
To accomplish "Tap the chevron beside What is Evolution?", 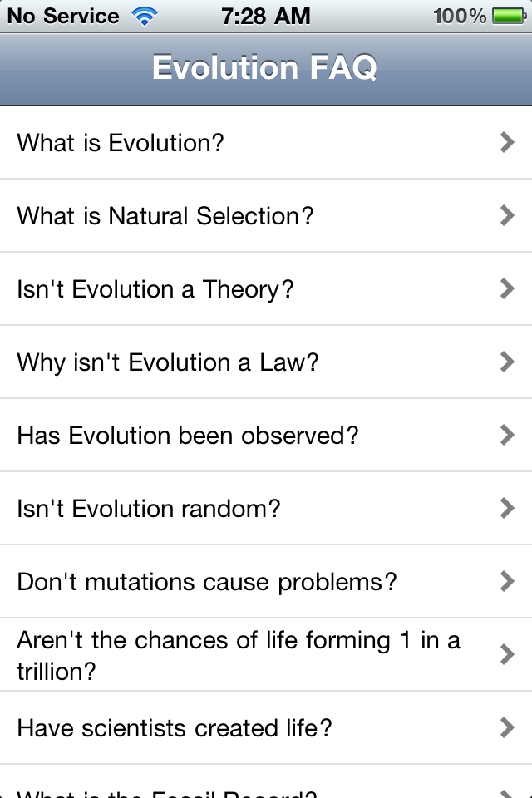I will coord(507,143).
